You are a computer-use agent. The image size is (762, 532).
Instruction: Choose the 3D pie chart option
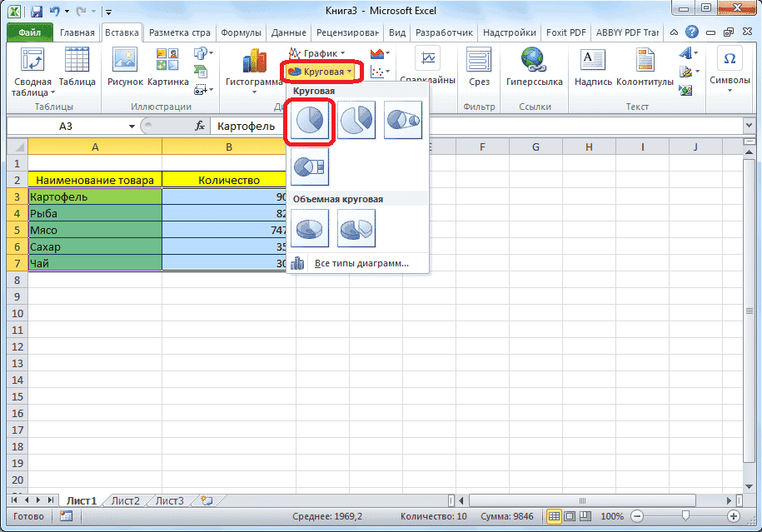(309, 228)
